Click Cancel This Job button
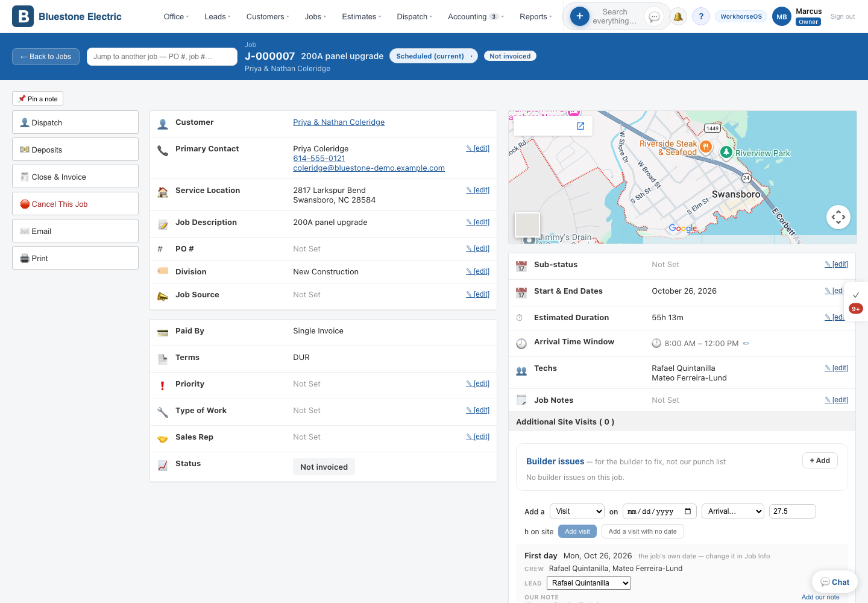The width and height of the screenshot is (868, 603). click(x=75, y=204)
